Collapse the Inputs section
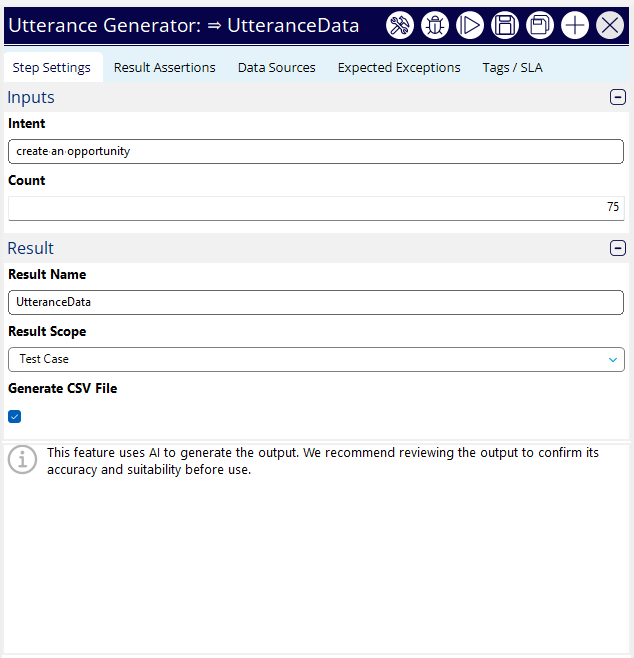The width and height of the screenshot is (634, 658). click(618, 97)
